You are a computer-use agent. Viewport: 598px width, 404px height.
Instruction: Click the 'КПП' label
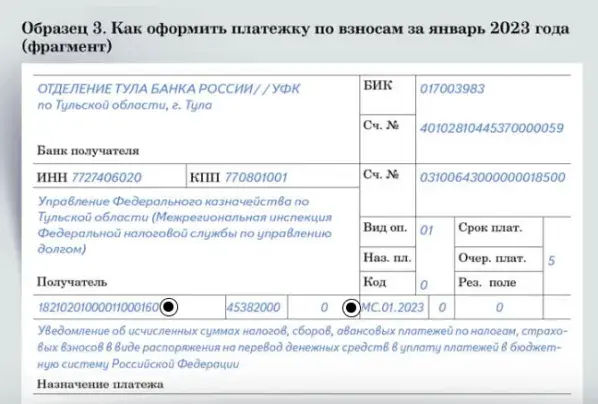click(x=205, y=177)
